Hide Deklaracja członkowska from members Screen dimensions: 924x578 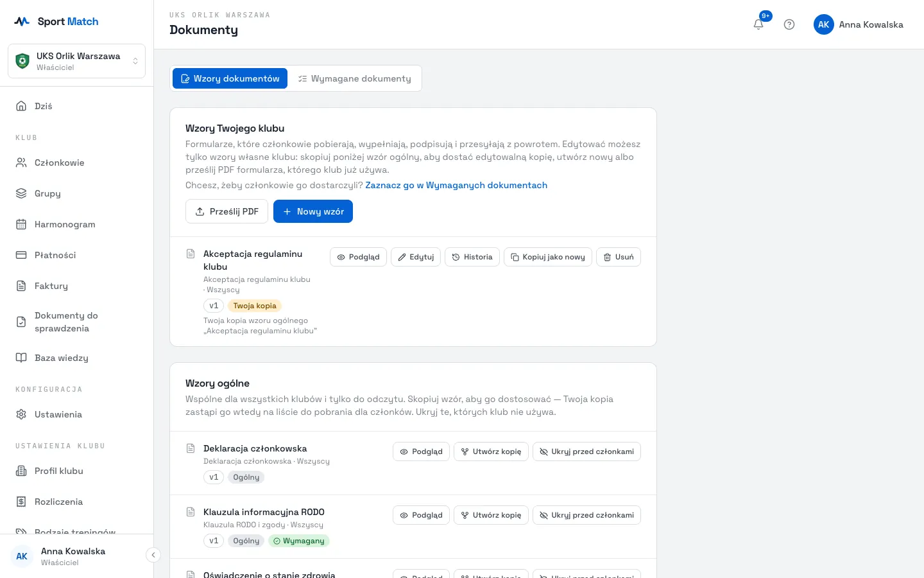click(x=586, y=451)
